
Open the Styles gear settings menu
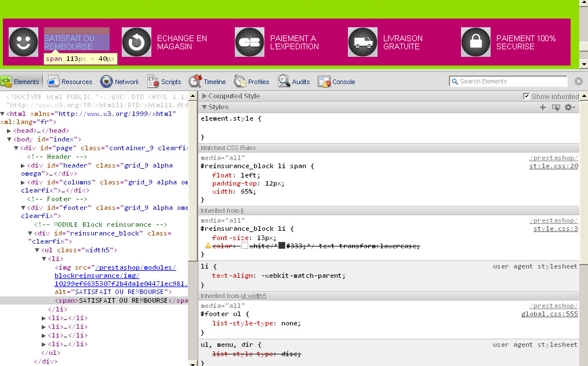[569, 107]
